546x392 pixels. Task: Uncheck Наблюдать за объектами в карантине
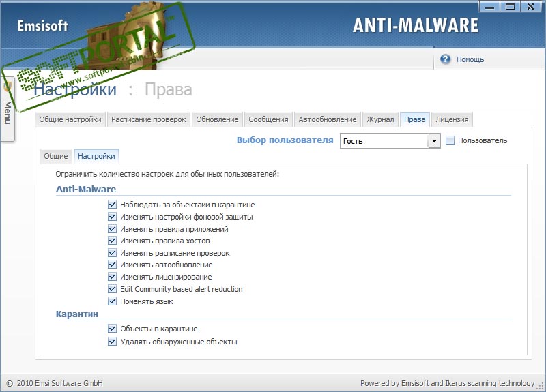coord(112,205)
